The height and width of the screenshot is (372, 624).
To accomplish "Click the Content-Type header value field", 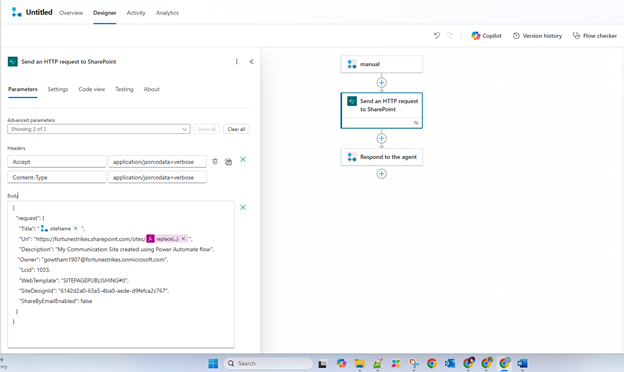I will point(157,177).
